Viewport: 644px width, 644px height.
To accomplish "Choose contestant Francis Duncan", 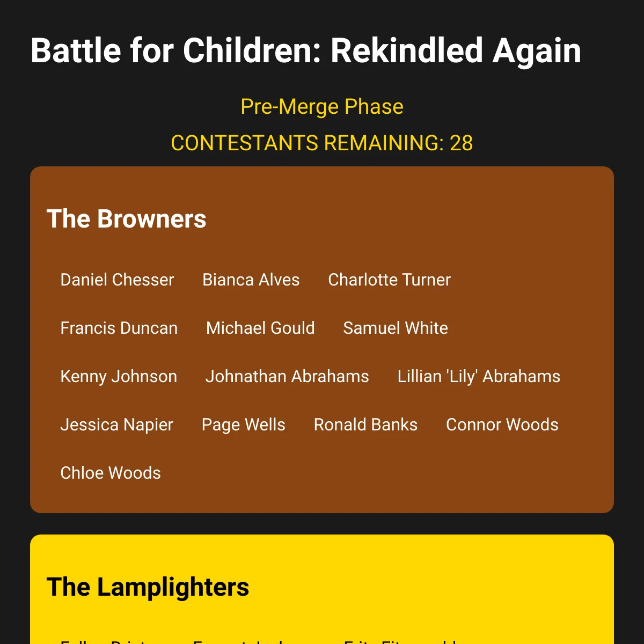I will pos(119,328).
